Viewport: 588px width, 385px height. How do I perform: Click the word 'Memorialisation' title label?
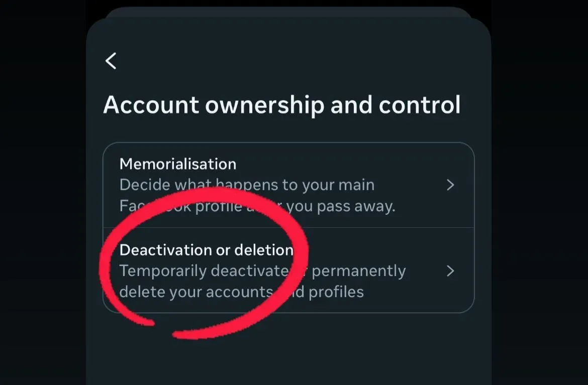(x=178, y=164)
